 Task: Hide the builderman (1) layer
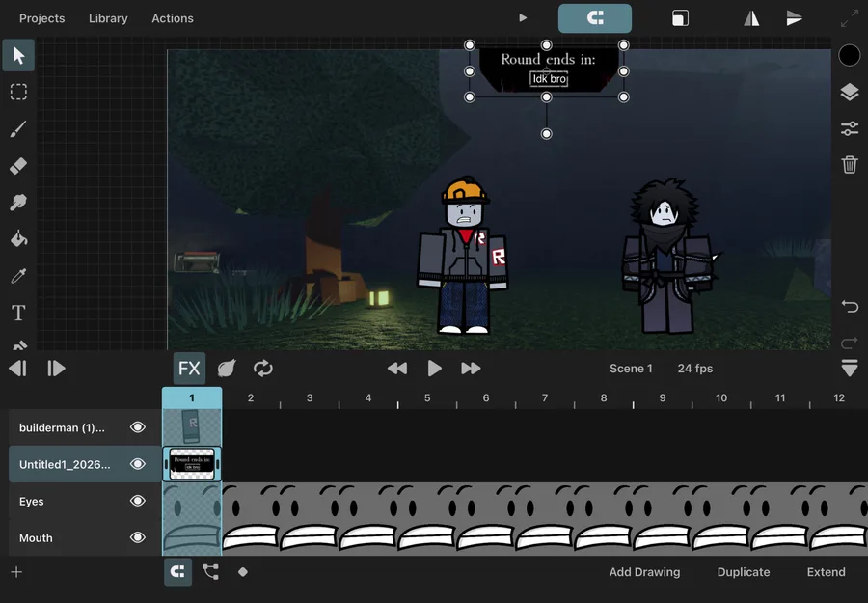pyautogui.click(x=137, y=427)
